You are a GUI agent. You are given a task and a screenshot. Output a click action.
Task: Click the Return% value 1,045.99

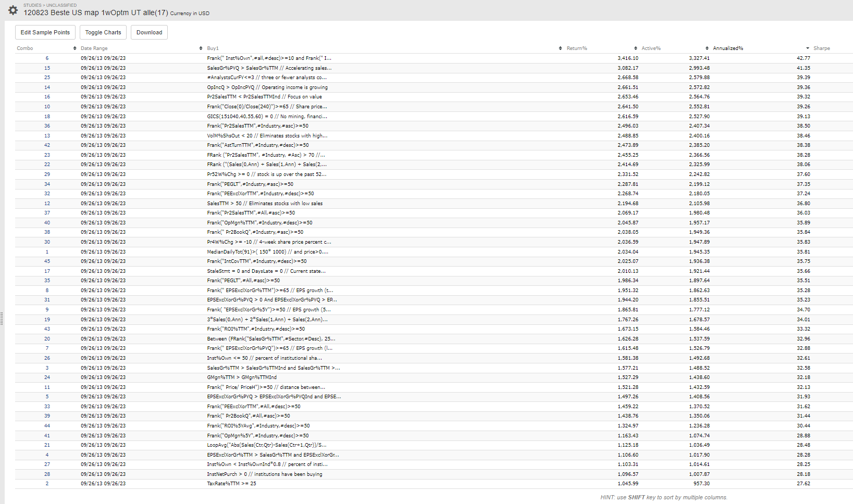click(x=628, y=484)
